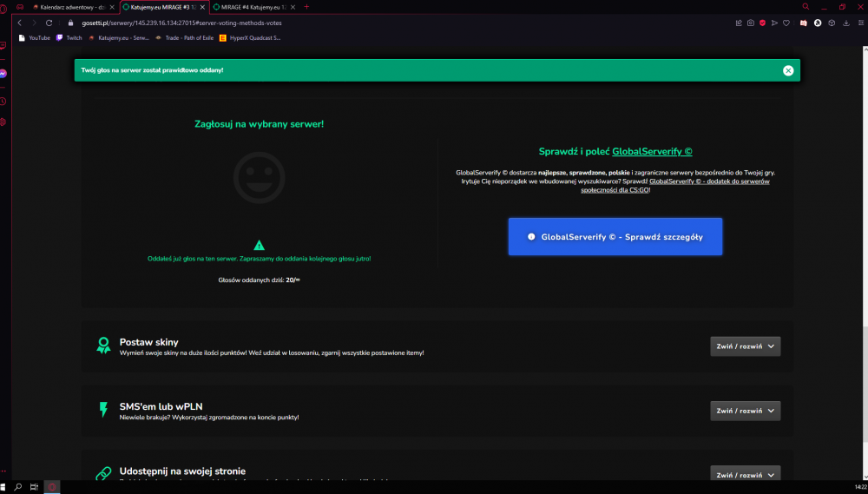This screenshot has width=868, height=494.
Task: Open share page icon in address bar
Action: pyautogui.click(x=739, y=23)
